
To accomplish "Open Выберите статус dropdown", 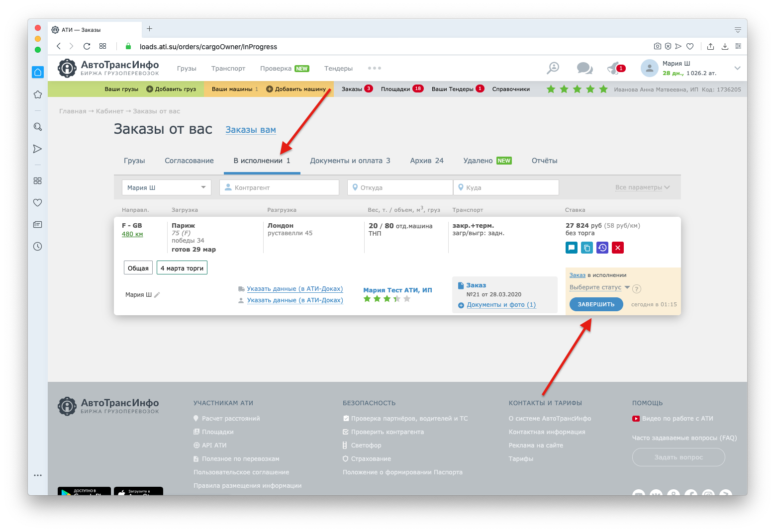I will (599, 287).
